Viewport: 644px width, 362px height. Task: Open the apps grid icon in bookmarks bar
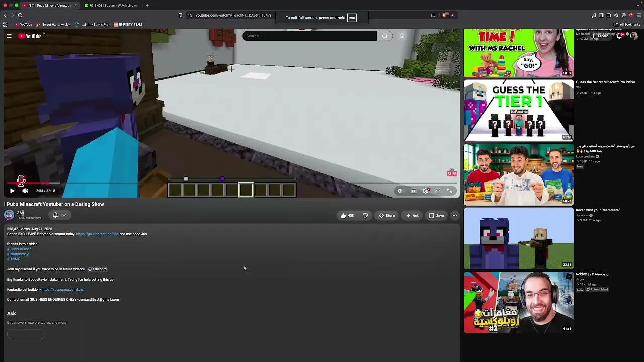pyautogui.click(x=5, y=24)
